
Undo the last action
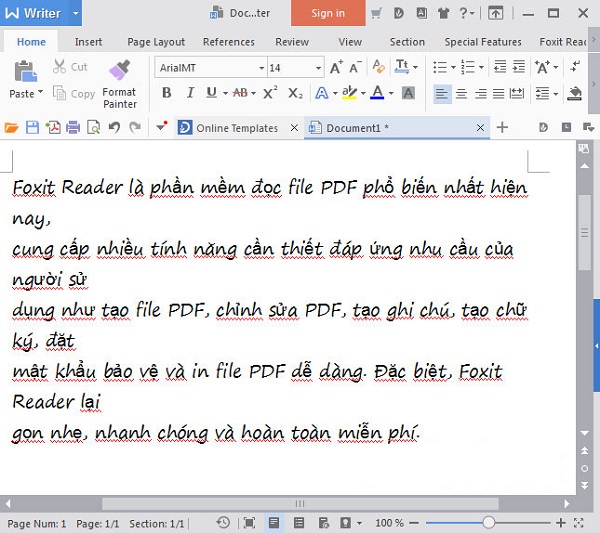pyautogui.click(x=114, y=127)
